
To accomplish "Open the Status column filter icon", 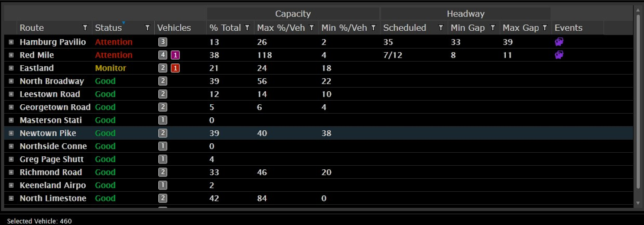I will click(148, 28).
